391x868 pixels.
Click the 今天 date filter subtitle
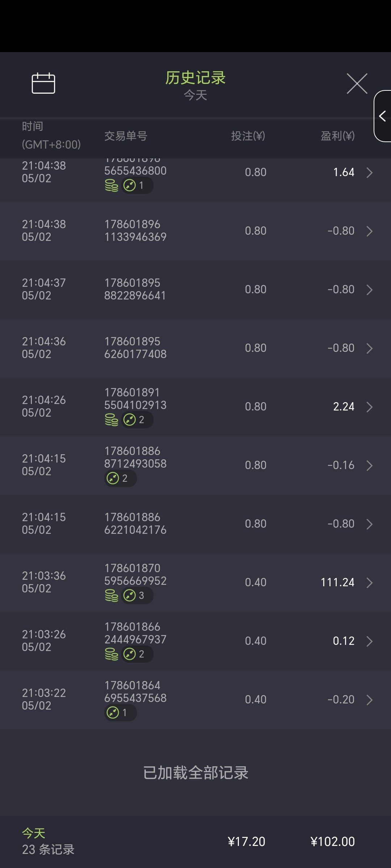pyautogui.click(x=195, y=95)
